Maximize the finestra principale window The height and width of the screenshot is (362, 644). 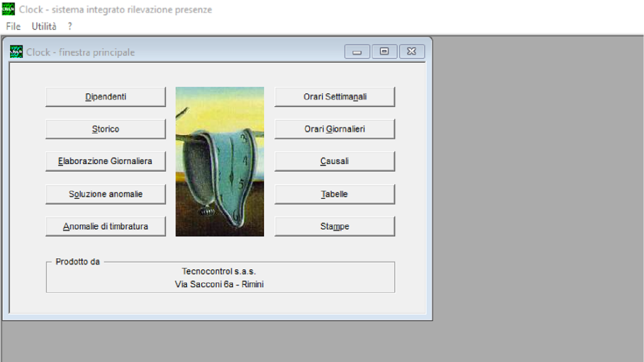tap(384, 52)
